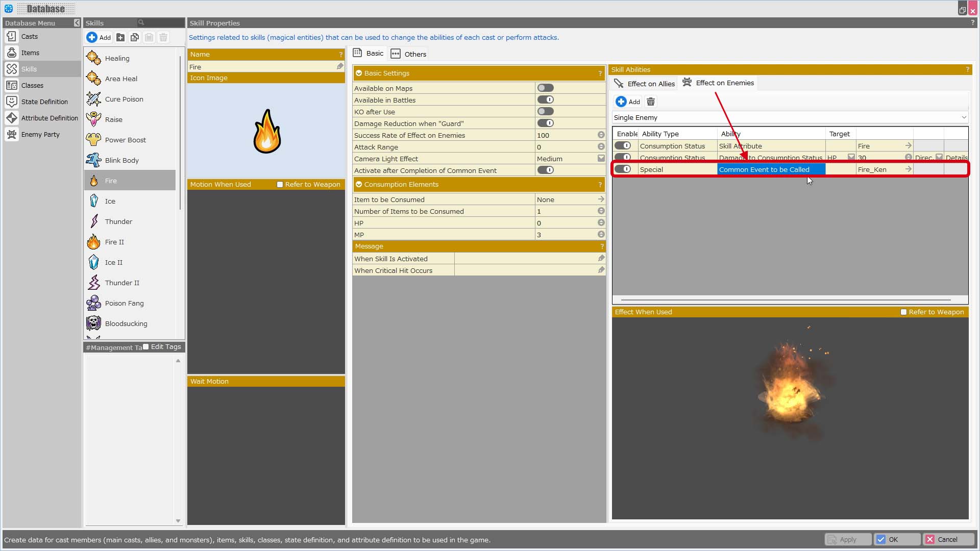980x551 pixels.
Task: Click the copy skill icon
Action: click(135, 37)
